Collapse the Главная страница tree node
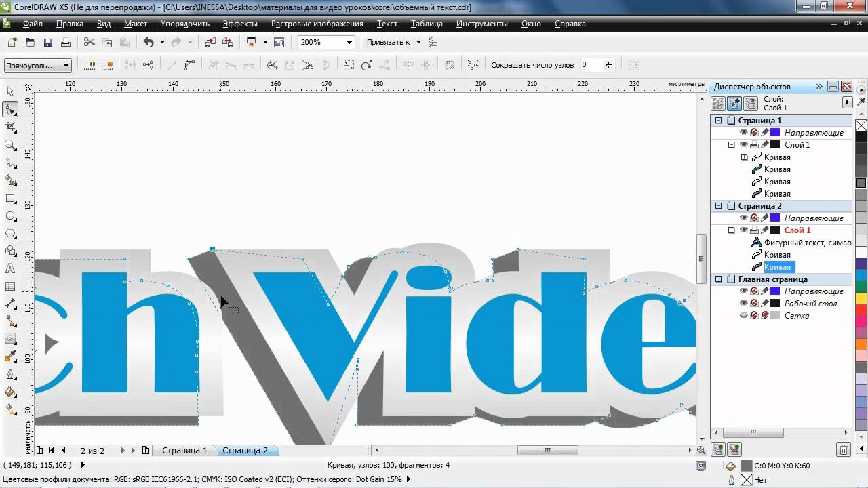This screenshot has height=488, width=868. tap(719, 279)
